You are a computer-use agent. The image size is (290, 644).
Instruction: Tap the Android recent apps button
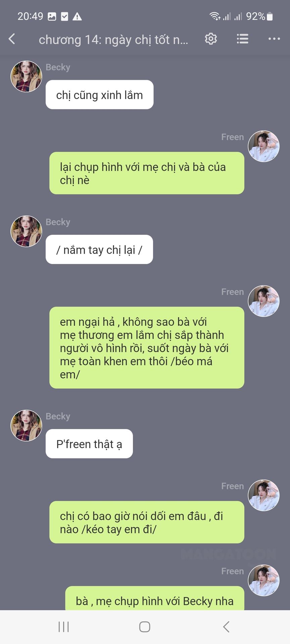pos(63,627)
